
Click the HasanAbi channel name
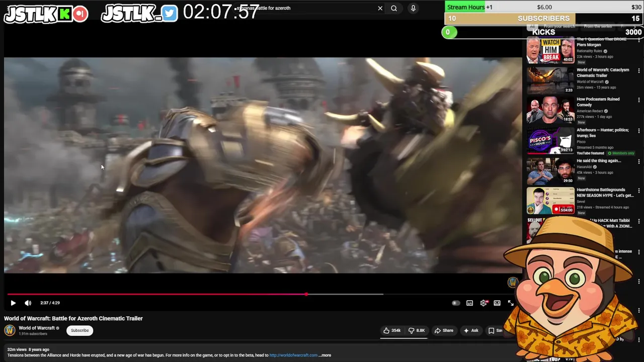pos(584,167)
